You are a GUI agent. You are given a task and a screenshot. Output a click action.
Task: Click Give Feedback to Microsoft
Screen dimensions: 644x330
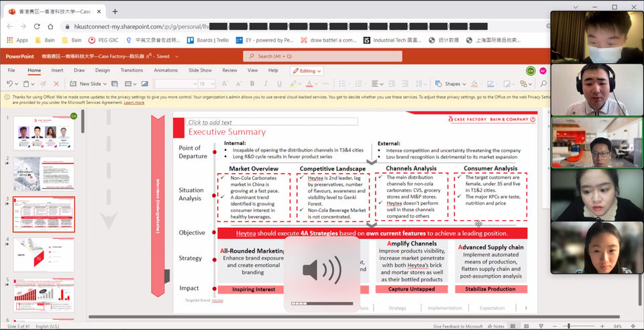click(458, 326)
